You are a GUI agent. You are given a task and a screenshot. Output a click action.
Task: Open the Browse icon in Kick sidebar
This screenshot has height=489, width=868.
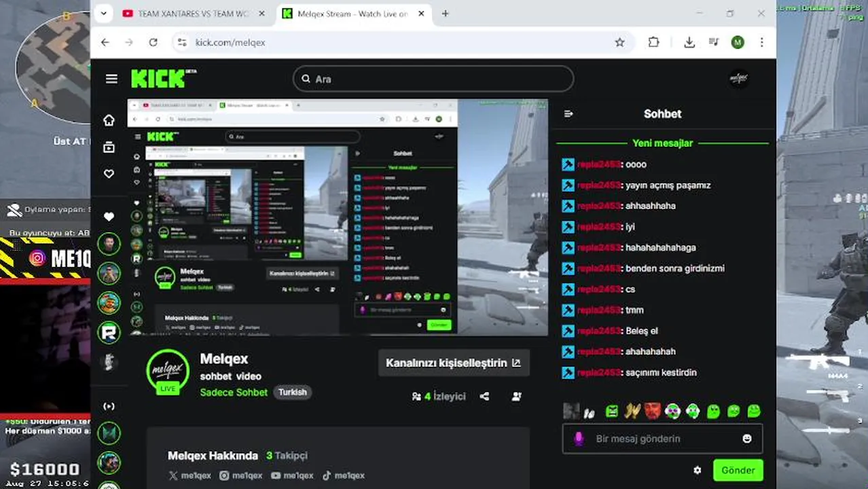pos(109,147)
